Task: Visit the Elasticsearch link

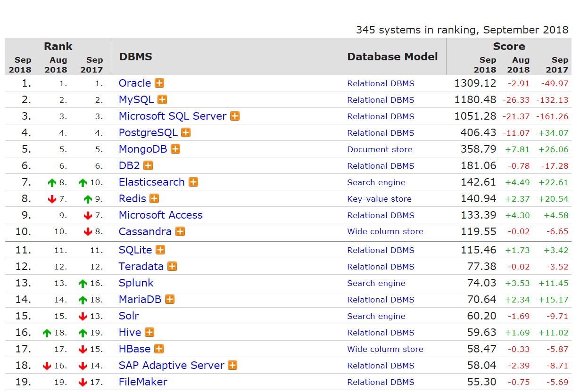Action: coord(152,182)
